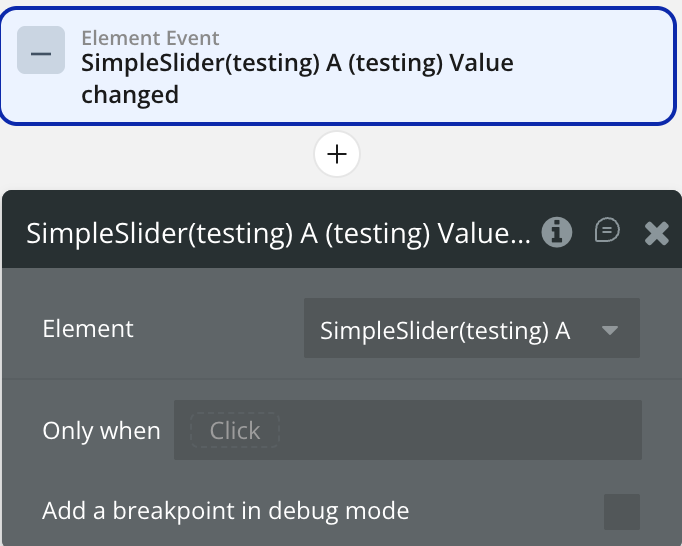Click the empty area of the Only when field
The width and height of the screenshot is (682, 546).
point(460,430)
